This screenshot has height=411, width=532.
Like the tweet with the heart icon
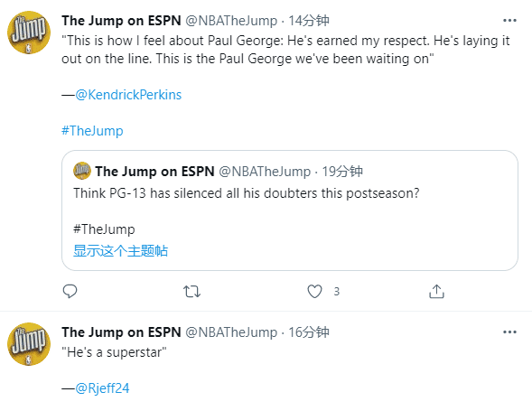tap(314, 291)
